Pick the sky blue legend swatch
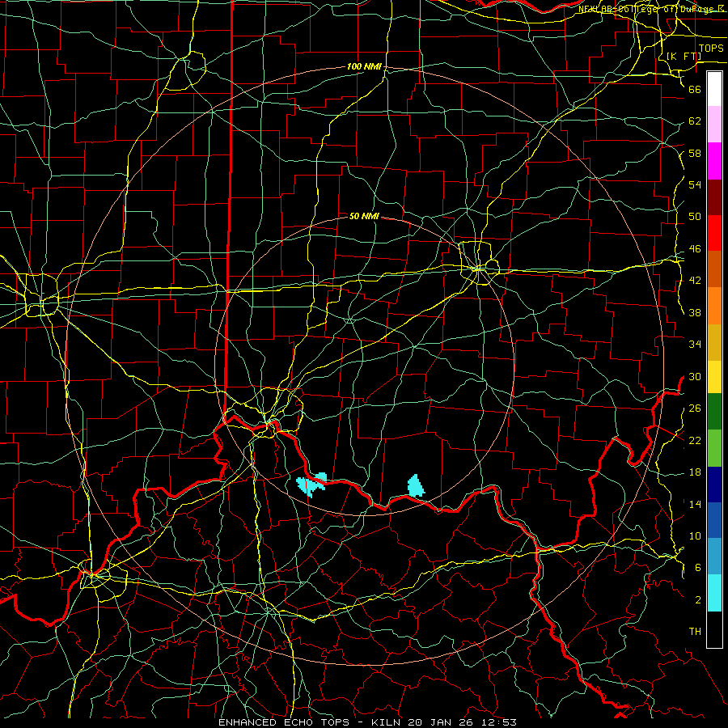The height and width of the screenshot is (728, 728). coord(714,557)
